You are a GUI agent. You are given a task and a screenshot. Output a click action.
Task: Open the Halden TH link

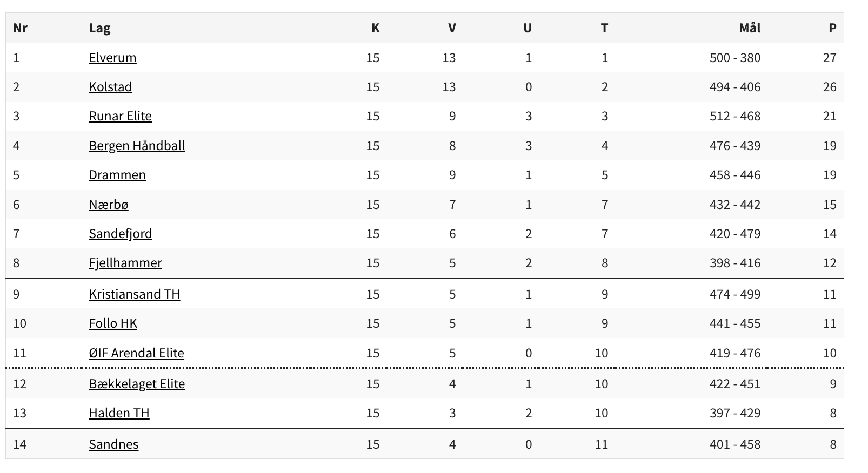click(x=119, y=413)
